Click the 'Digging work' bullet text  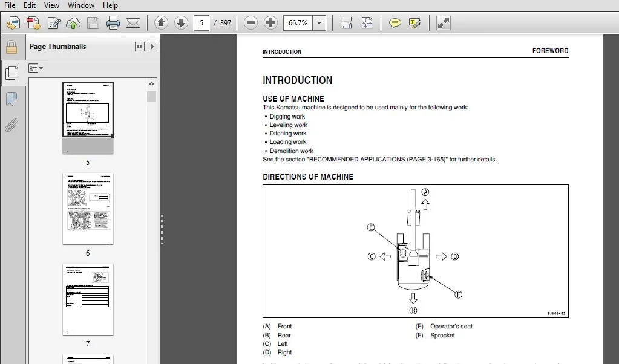click(287, 116)
